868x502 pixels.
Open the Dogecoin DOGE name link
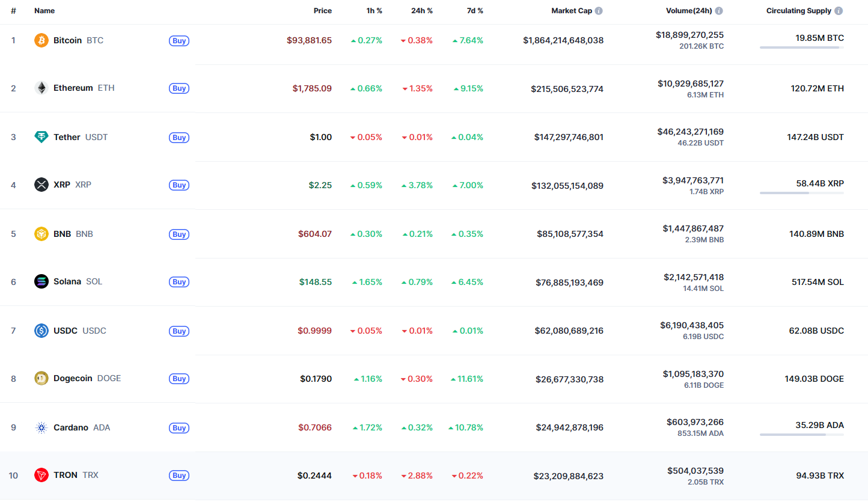click(87, 378)
